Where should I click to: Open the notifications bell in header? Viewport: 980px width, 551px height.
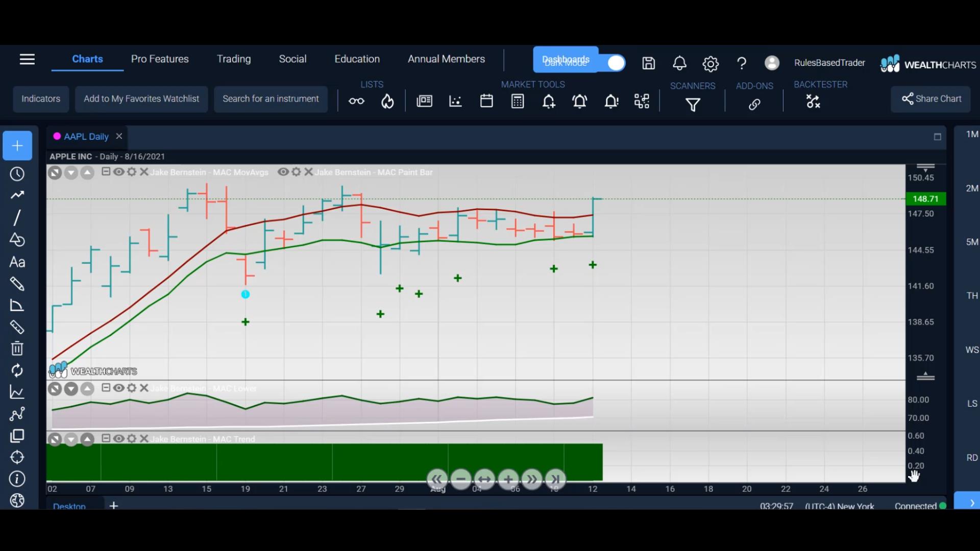(679, 63)
